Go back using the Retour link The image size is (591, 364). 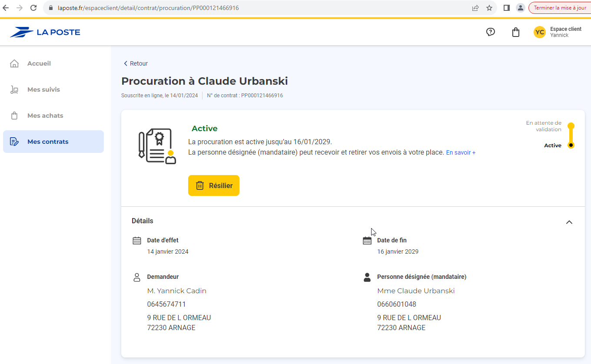click(136, 63)
